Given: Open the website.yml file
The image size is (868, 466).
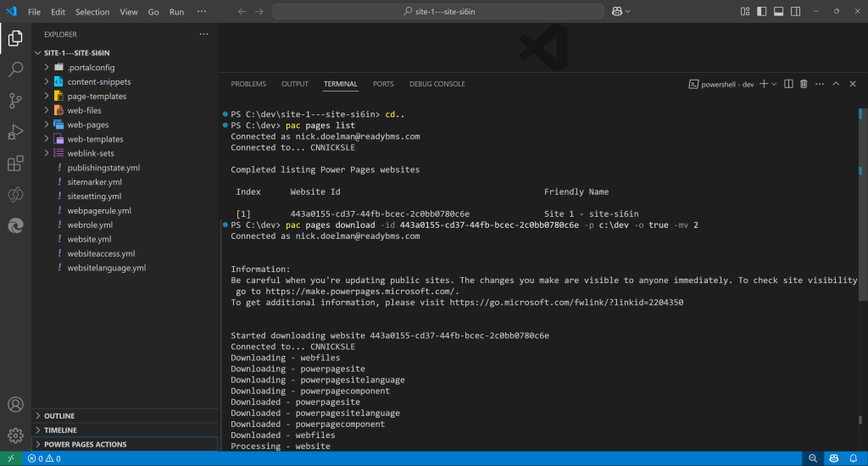Looking at the screenshot, I should click(x=89, y=239).
